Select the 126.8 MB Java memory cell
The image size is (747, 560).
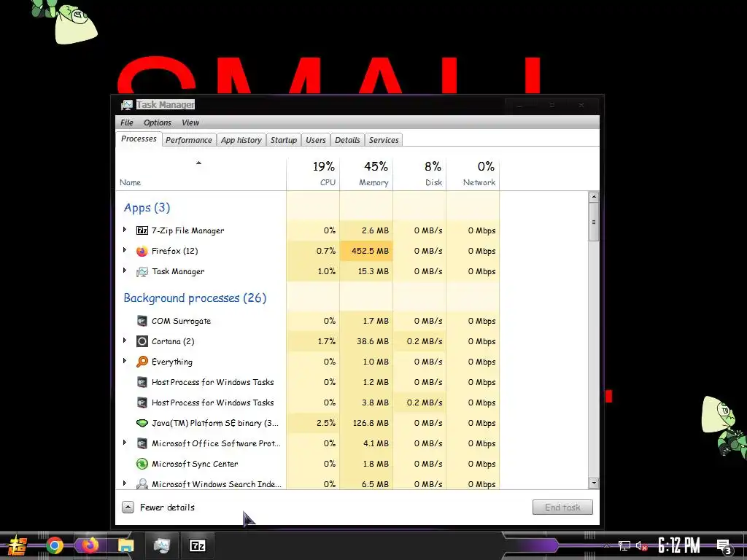tap(366, 423)
